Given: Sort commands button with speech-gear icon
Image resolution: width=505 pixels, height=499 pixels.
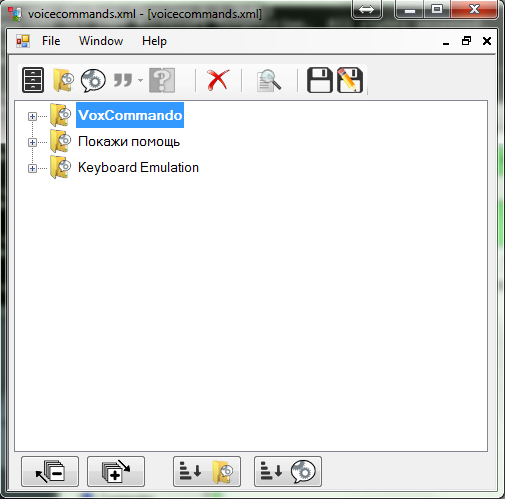Looking at the screenshot, I should click(x=288, y=471).
